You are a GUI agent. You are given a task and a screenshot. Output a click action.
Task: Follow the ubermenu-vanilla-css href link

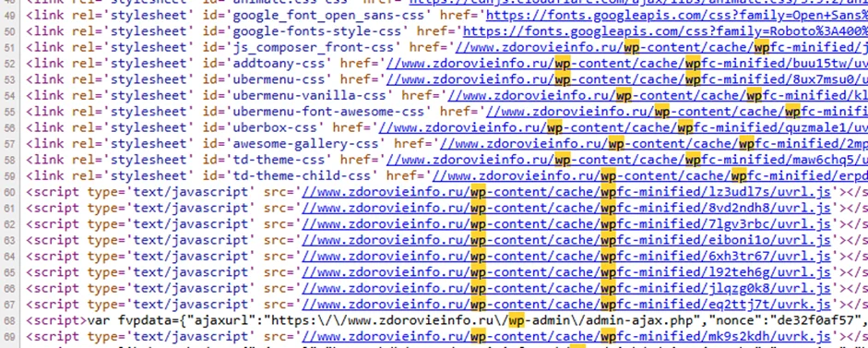tap(657, 95)
